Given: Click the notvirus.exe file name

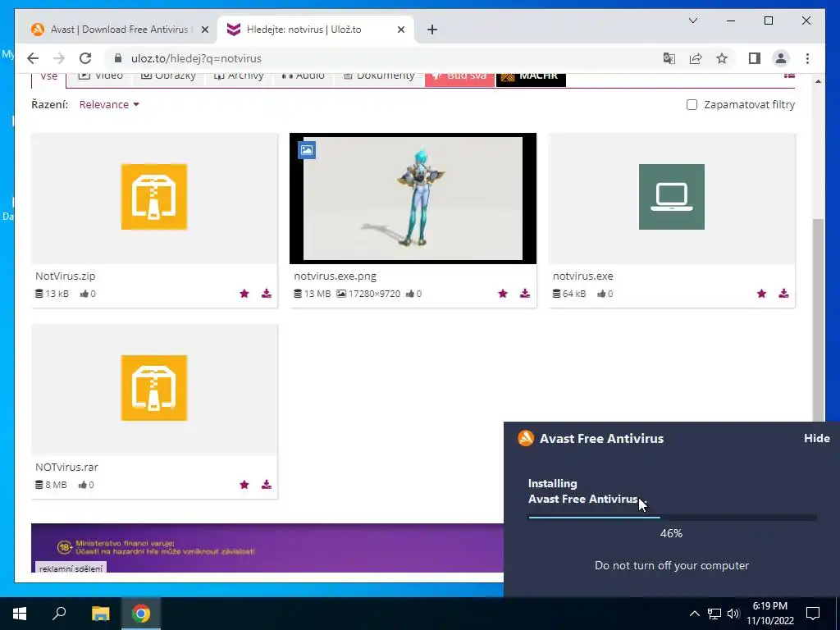Looking at the screenshot, I should [x=583, y=276].
